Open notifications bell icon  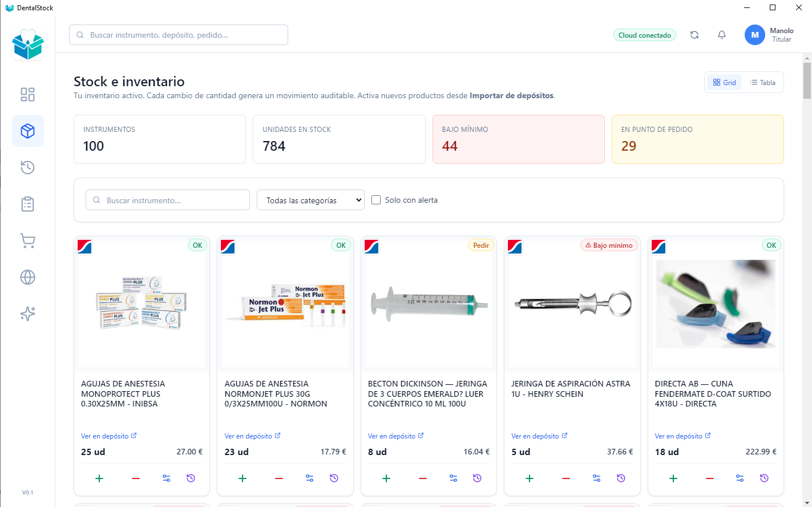pyautogui.click(x=722, y=35)
